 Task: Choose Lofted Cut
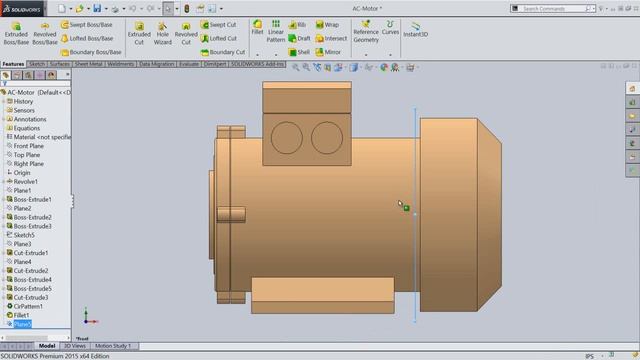219,38
